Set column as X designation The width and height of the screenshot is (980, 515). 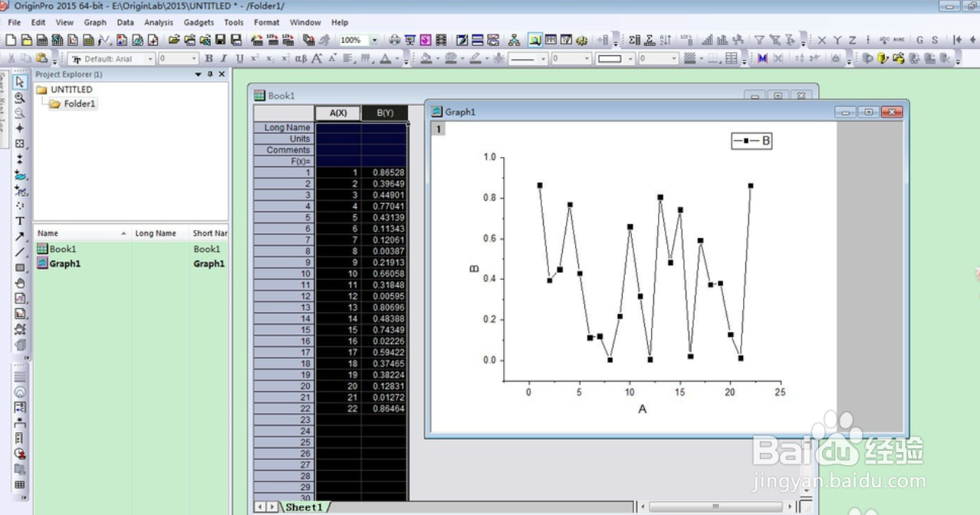[822, 40]
